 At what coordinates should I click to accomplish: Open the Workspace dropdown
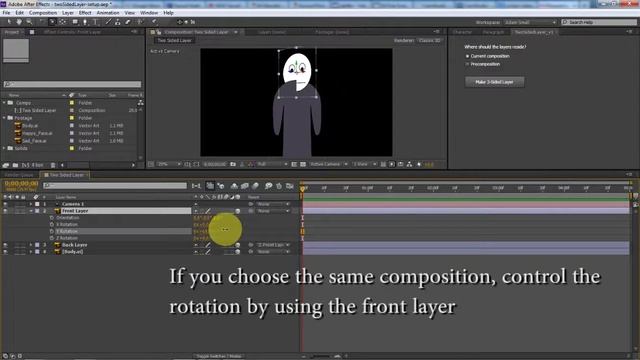pyautogui.click(x=530, y=22)
